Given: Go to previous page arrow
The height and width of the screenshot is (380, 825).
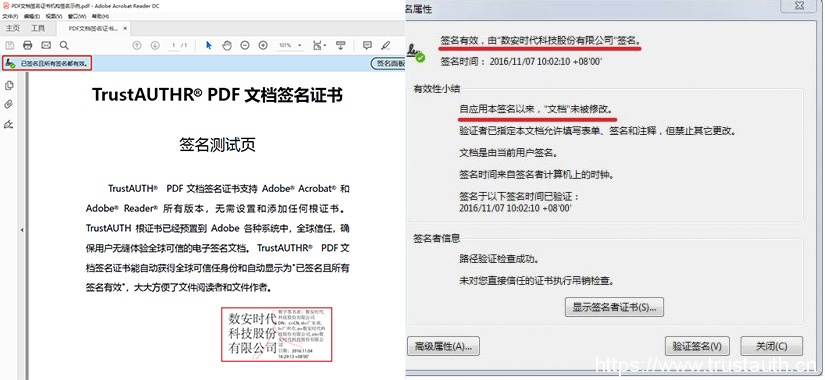Looking at the screenshot, I should 137,45.
